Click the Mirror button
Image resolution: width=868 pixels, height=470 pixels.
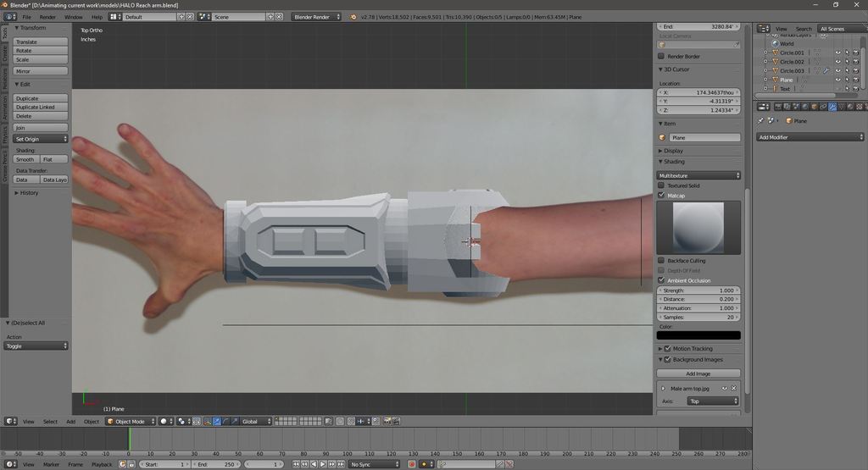(41, 71)
